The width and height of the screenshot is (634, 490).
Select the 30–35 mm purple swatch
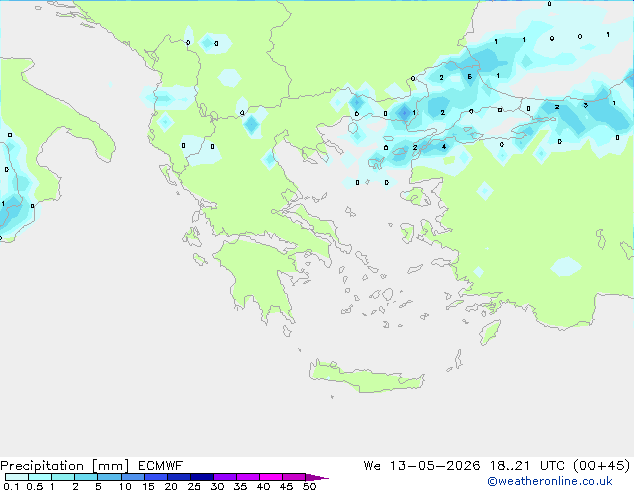(x=224, y=477)
